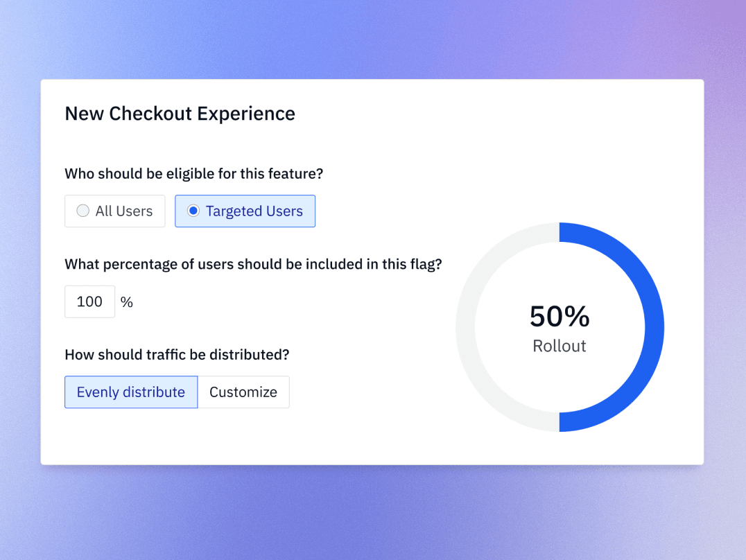Click the "Targeted Users" option label text
Screen dimensions: 746x560
[254, 211]
